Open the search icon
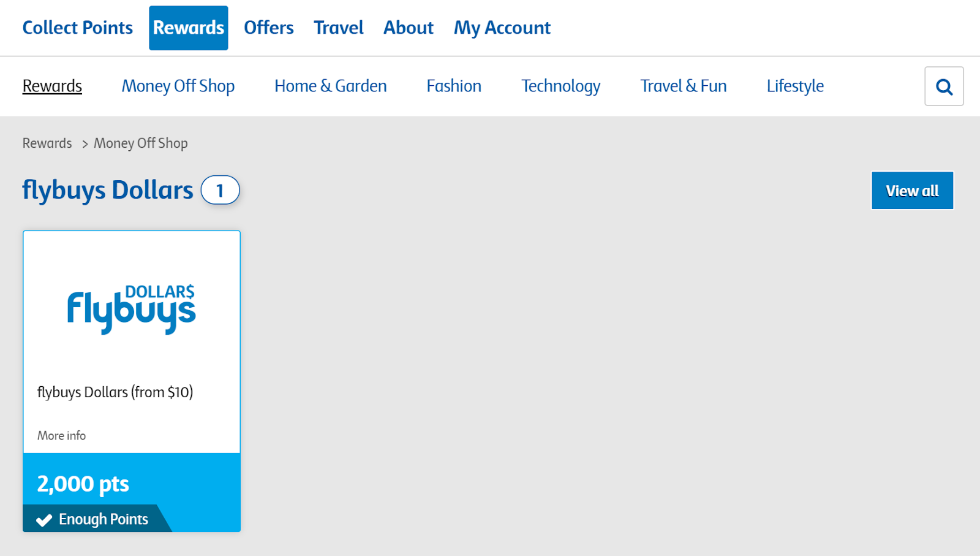This screenshot has height=556, width=980. click(x=944, y=86)
